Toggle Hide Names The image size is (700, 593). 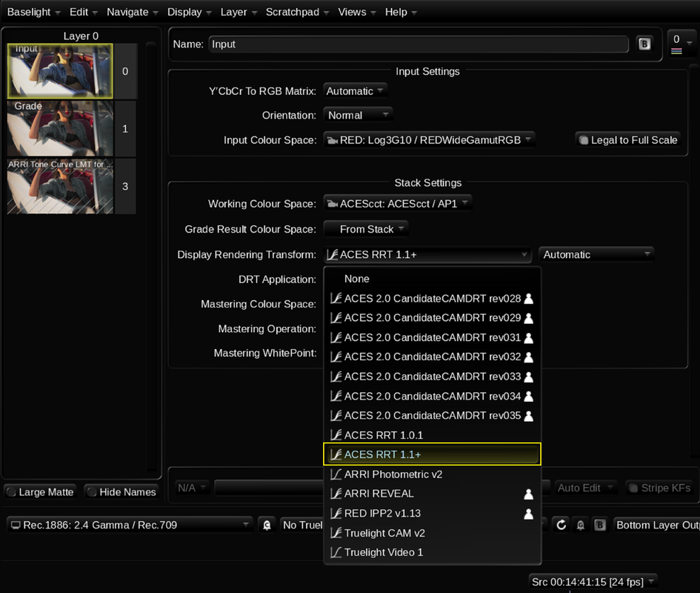[122, 491]
